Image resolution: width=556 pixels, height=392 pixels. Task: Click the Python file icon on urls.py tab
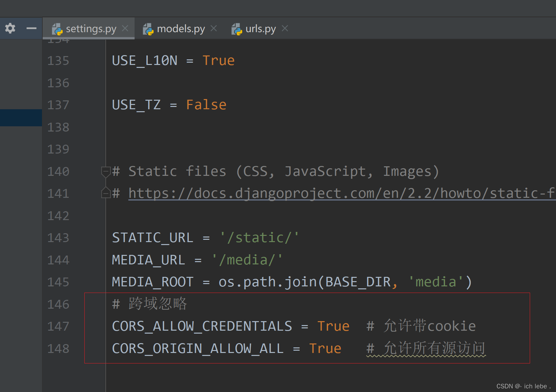click(x=237, y=29)
